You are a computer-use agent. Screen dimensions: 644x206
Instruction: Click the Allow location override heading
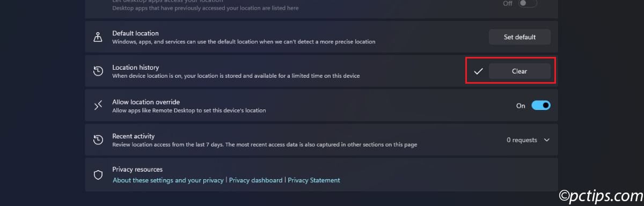click(146, 102)
